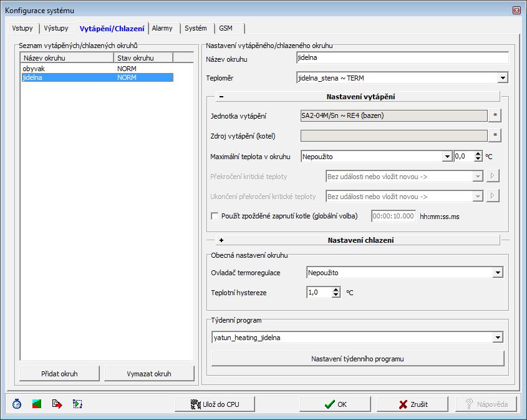Screen dimensions: 527x420
Task: Click the Teplotní hystereze value field
Action: coord(319,292)
